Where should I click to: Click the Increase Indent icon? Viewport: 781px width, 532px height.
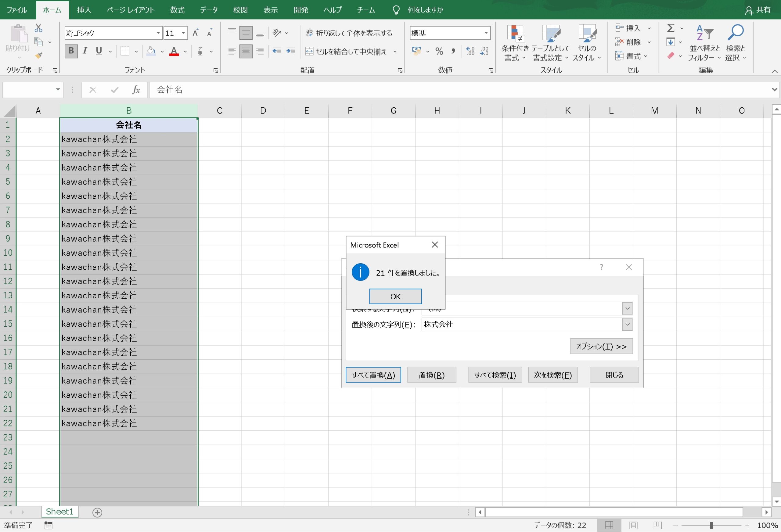tap(291, 51)
